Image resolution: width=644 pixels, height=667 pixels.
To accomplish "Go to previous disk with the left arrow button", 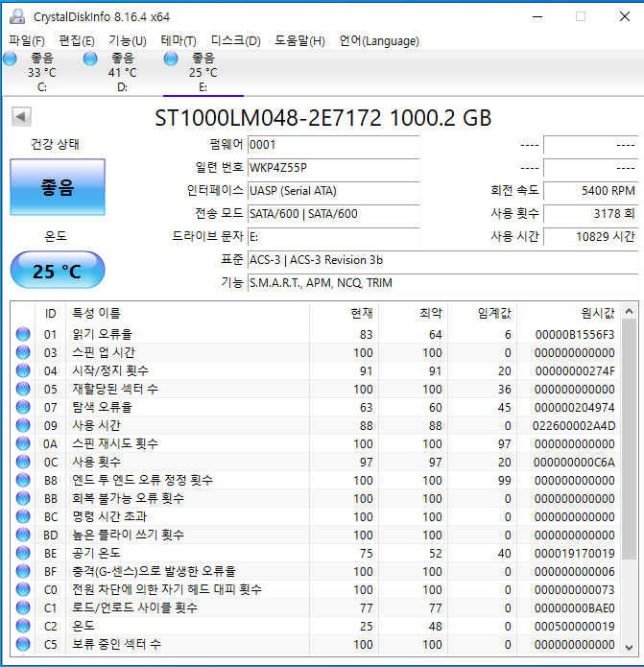I will (21, 116).
